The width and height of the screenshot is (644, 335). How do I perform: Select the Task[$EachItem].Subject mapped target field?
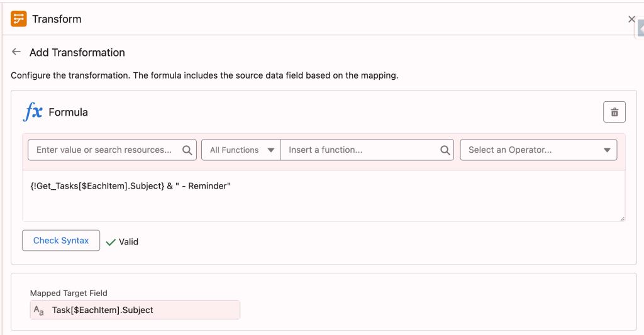tap(135, 310)
